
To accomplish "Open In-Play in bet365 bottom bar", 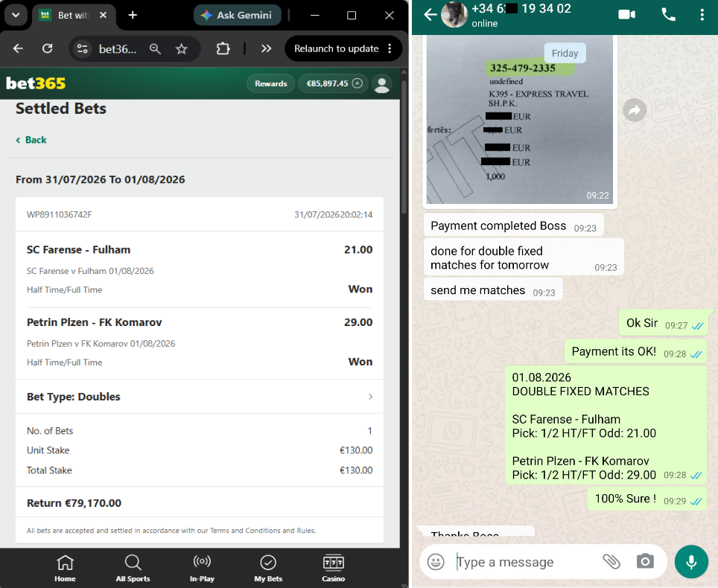I will click(202, 569).
